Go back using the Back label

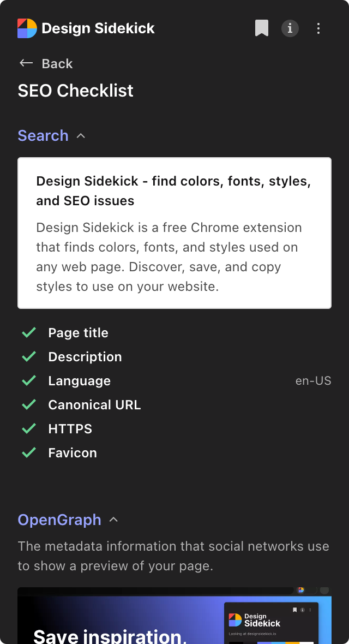coord(57,63)
